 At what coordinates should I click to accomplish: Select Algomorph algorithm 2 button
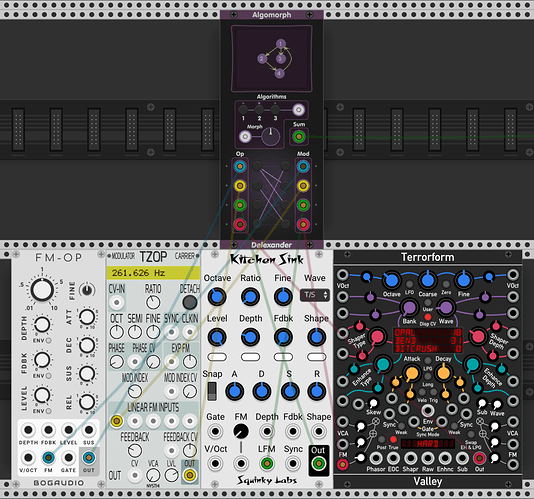pos(259,110)
